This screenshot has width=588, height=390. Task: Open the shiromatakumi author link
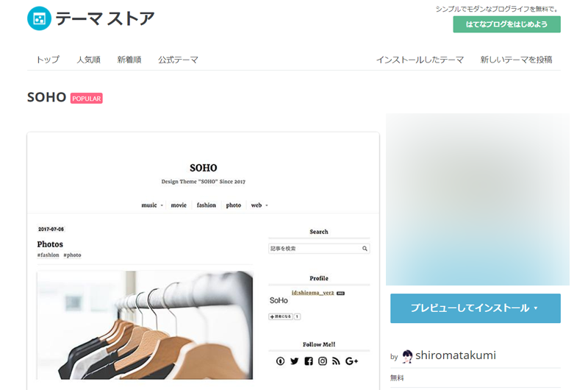456,355
